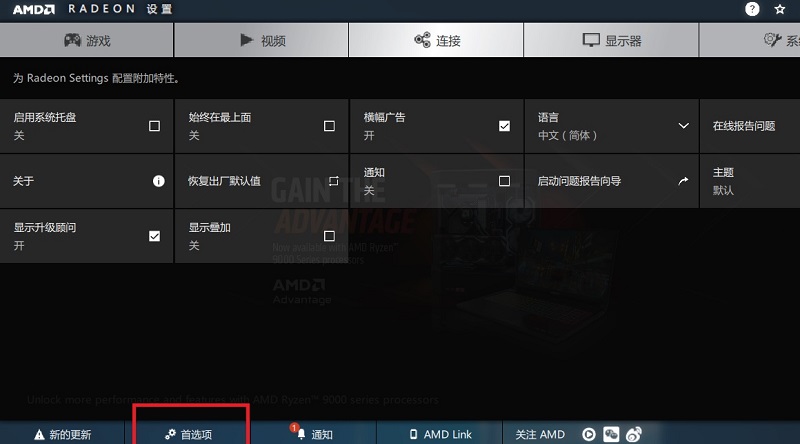Open the video play circle social icon

[x=589, y=434]
